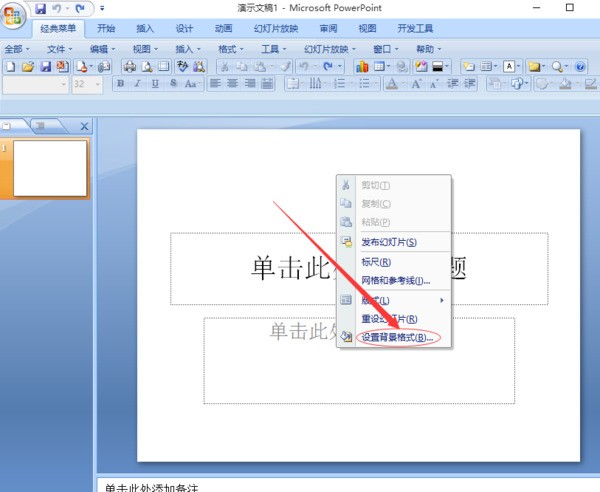Click the bulleted list icon
This screenshot has height=492, width=600.
click(365, 83)
